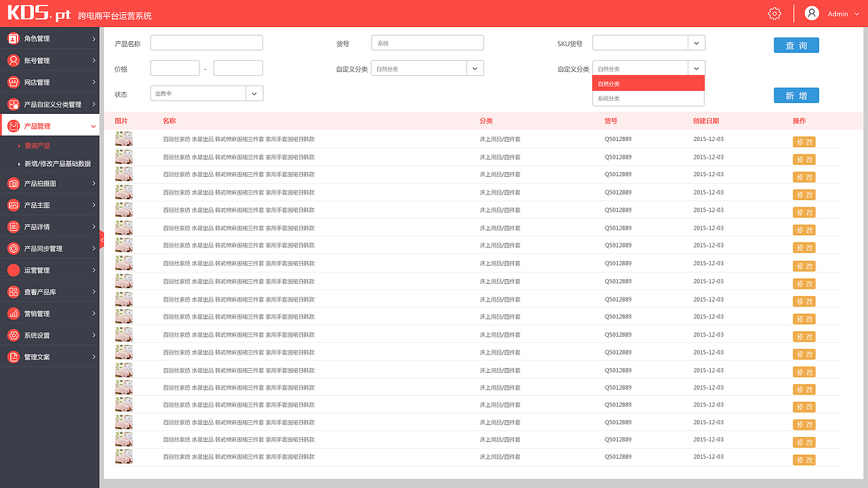Open the 自定义分类 dropdown beside the 价格 fields
The image size is (868, 488).
pos(475,68)
